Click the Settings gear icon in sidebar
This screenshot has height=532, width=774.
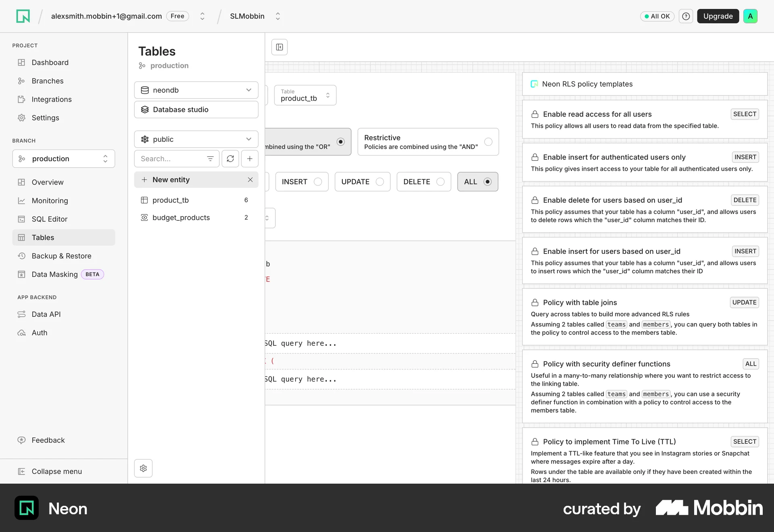(x=21, y=118)
